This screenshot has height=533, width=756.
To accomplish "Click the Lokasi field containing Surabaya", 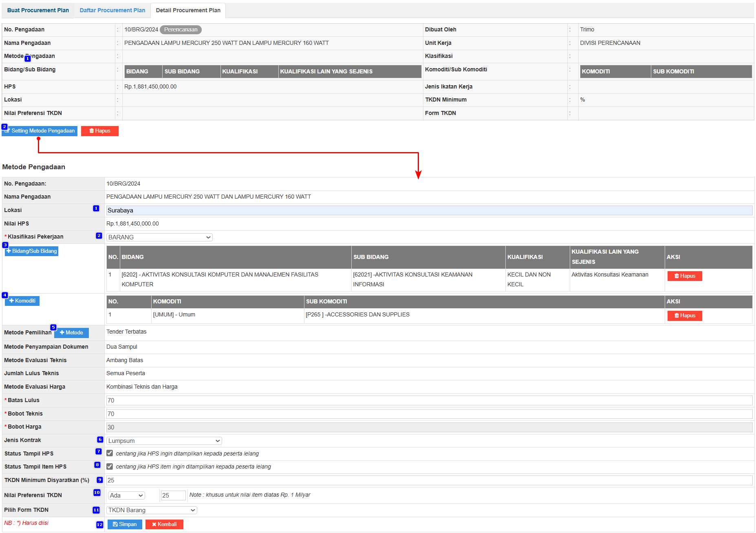I will pyautogui.click(x=429, y=210).
